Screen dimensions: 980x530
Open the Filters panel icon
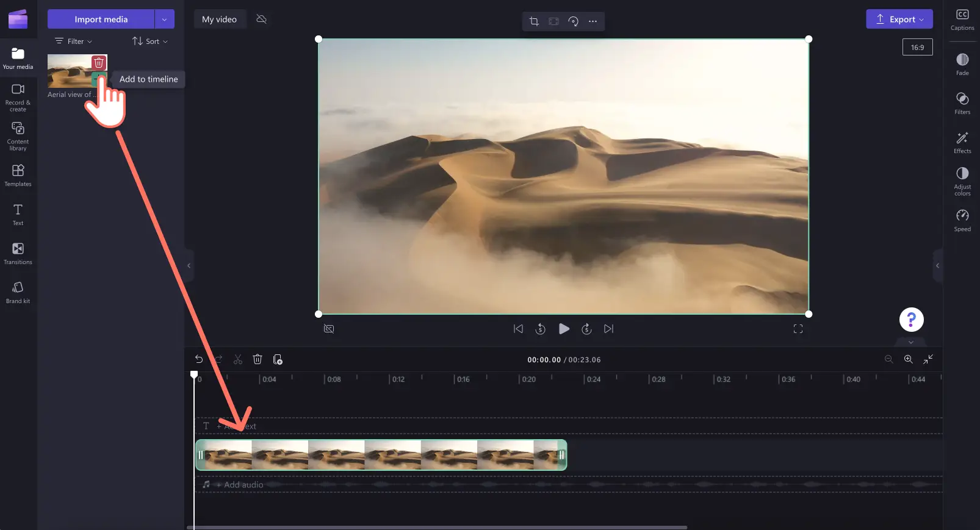pos(962,103)
